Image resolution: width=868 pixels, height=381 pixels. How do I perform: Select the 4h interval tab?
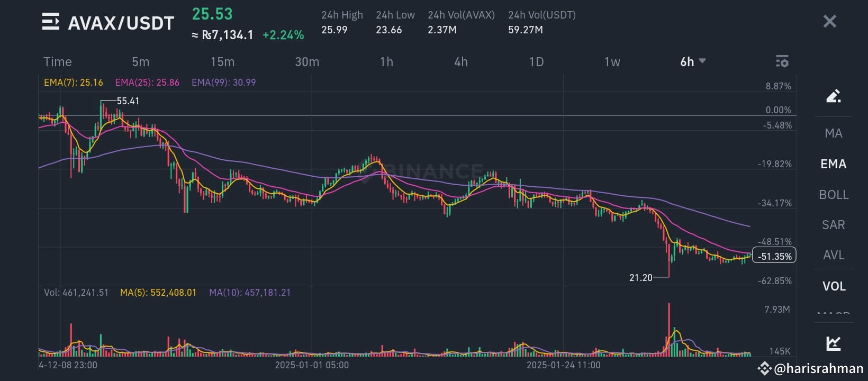pos(461,61)
